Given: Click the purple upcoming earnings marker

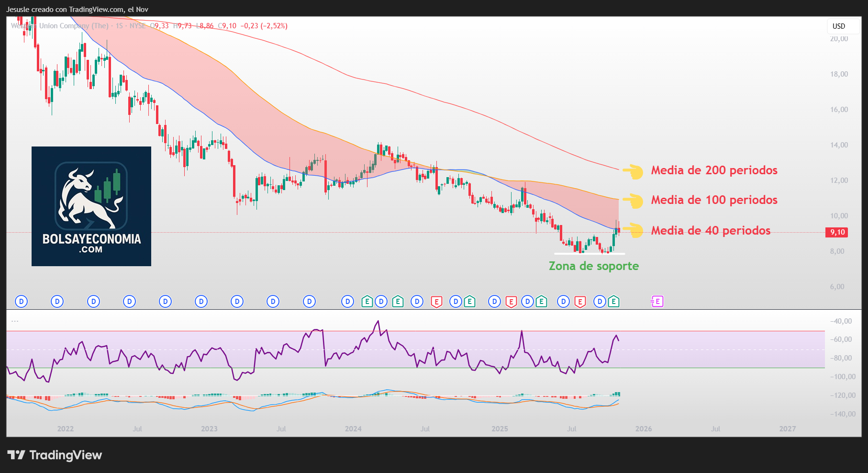Looking at the screenshot, I should click(x=657, y=302).
